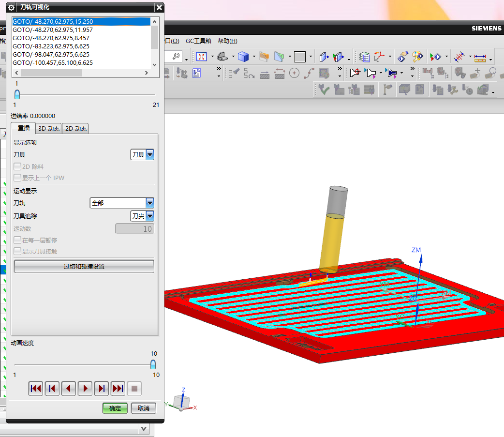Switch to the 3D 动态 tab
This screenshot has height=437, width=504.
coord(48,129)
